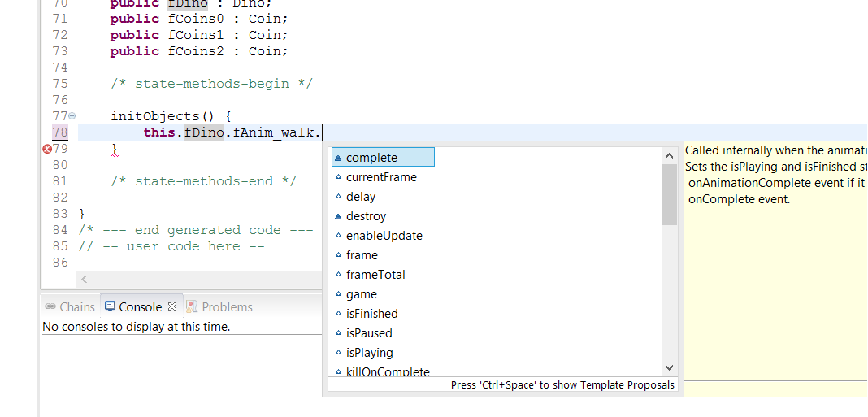Click the proposal list scrollbar thumb
Image resolution: width=868 pixels, height=417 pixels.
point(669,194)
